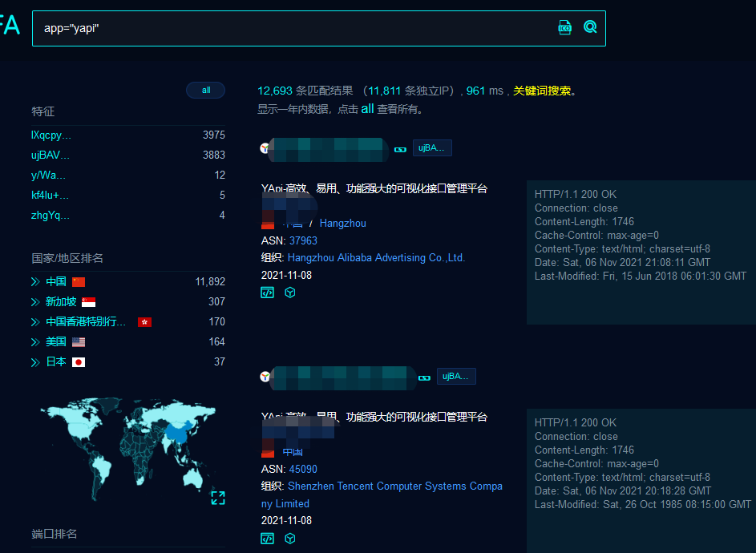Select the kf4lu+... feature filter
This screenshot has width=756, height=553.
point(50,196)
